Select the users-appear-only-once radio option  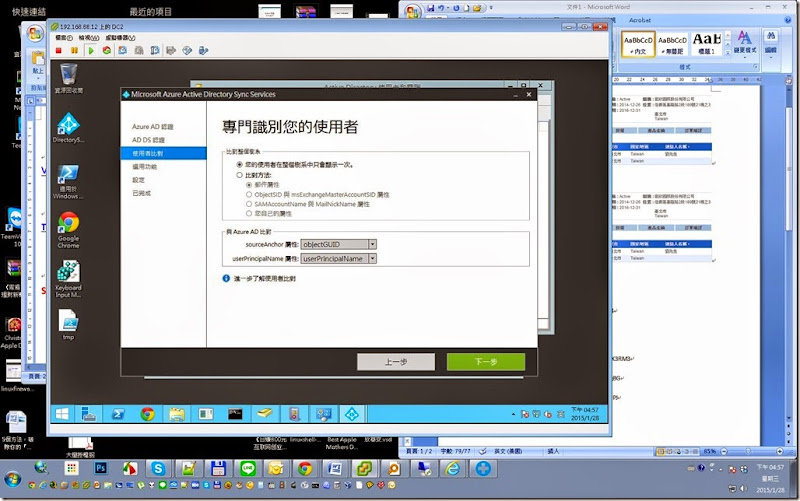coord(239,165)
